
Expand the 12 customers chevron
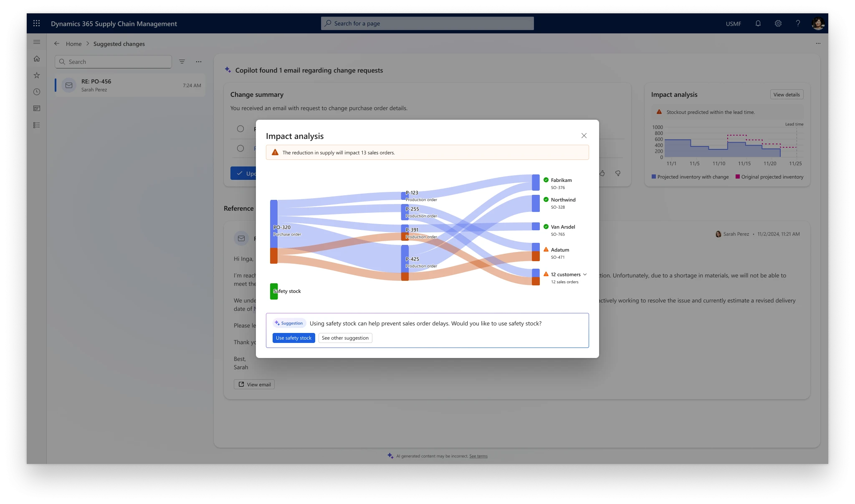pos(585,275)
